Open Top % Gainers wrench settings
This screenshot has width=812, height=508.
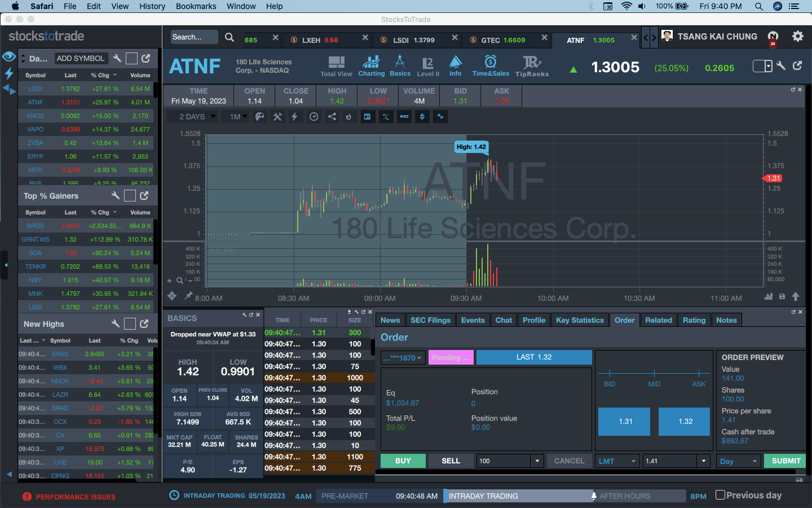116,195
